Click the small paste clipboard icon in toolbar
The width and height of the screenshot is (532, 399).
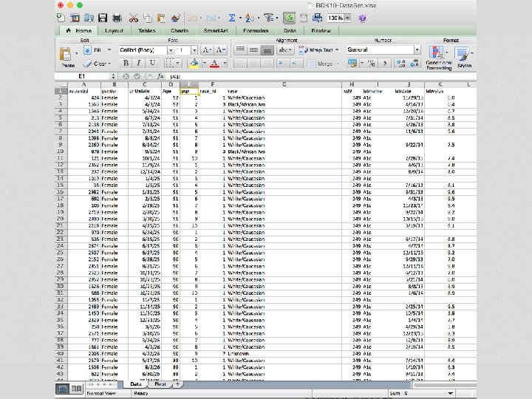tap(161, 18)
